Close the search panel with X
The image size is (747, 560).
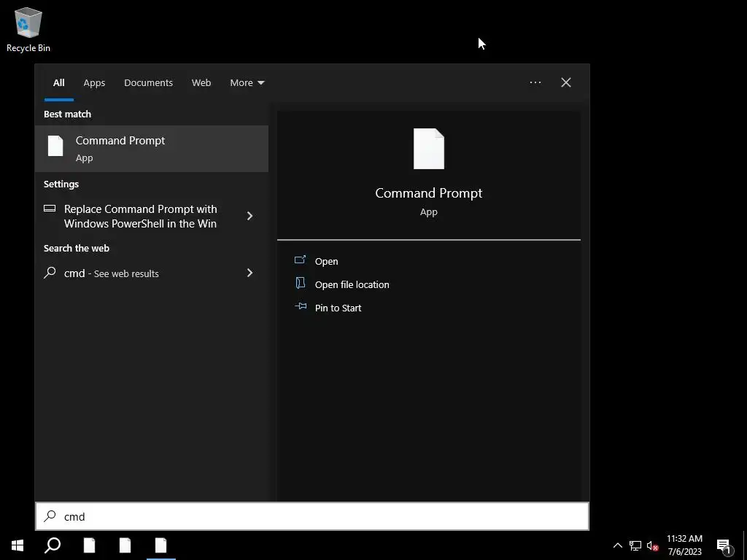click(566, 82)
